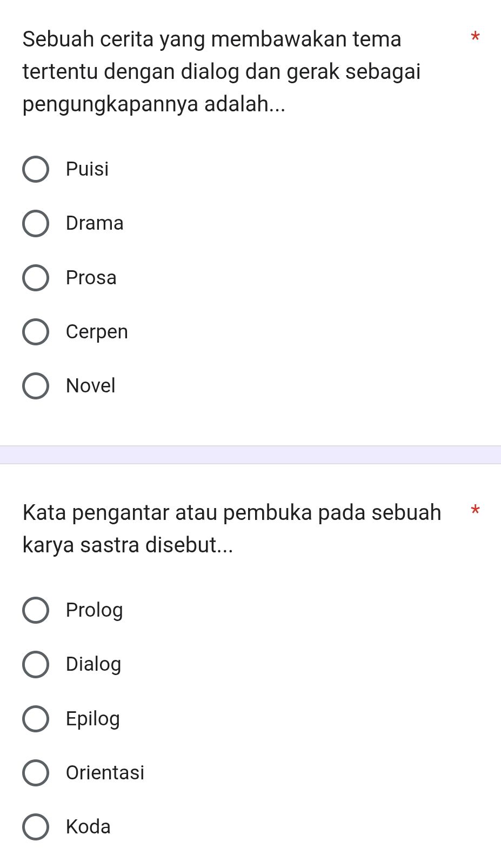Select the Orientasi radio button
The height and width of the screenshot is (868, 501).
36,772
